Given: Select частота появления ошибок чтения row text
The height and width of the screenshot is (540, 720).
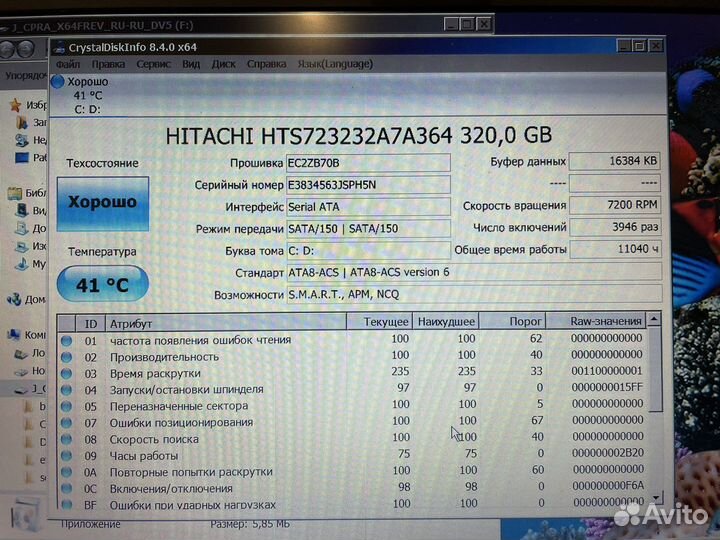Looking at the screenshot, I should pos(200,340).
